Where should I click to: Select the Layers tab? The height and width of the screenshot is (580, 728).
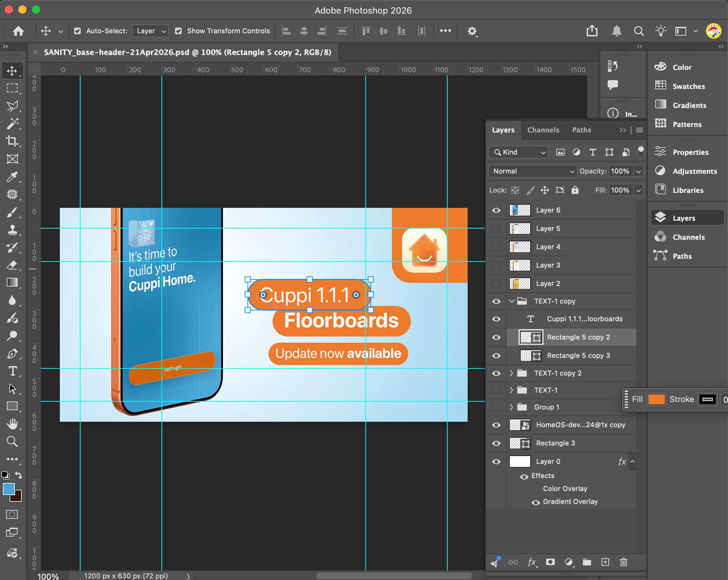click(x=503, y=130)
